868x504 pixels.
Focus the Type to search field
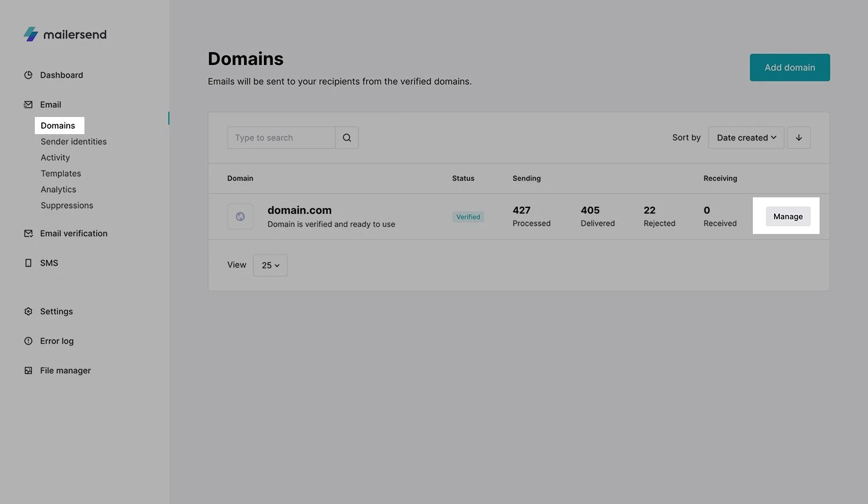click(281, 138)
